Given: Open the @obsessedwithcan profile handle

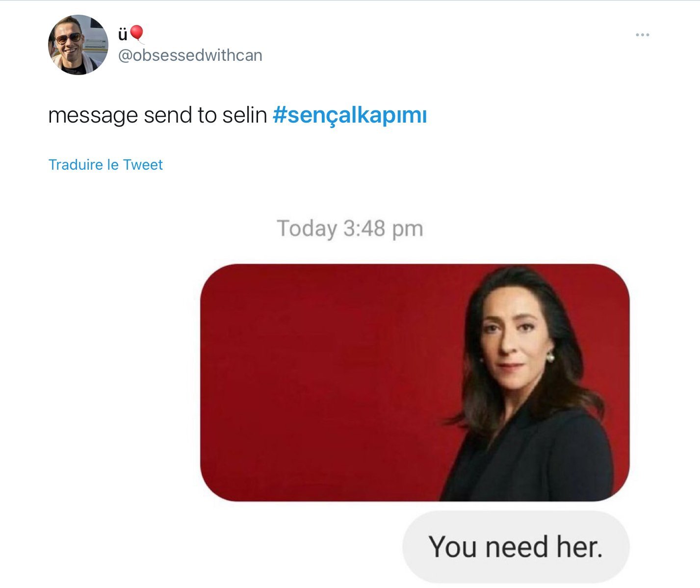Looking at the screenshot, I should tap(190, 55).
